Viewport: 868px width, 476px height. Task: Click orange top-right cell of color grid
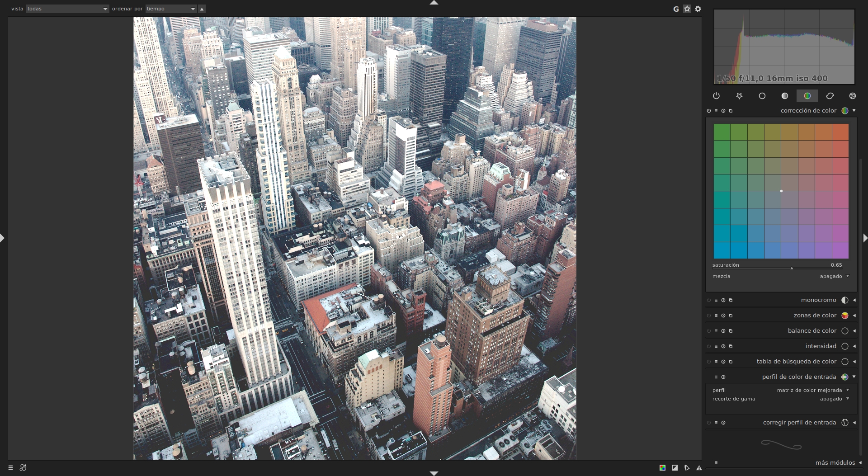click(840, 132)
